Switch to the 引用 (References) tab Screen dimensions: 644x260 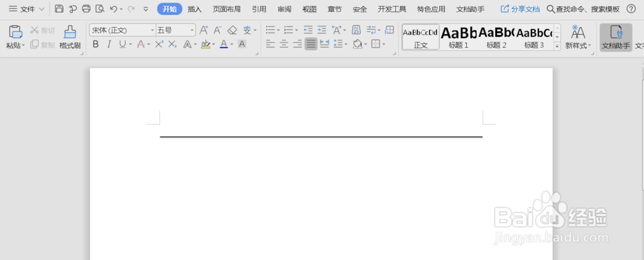(259, 9)
